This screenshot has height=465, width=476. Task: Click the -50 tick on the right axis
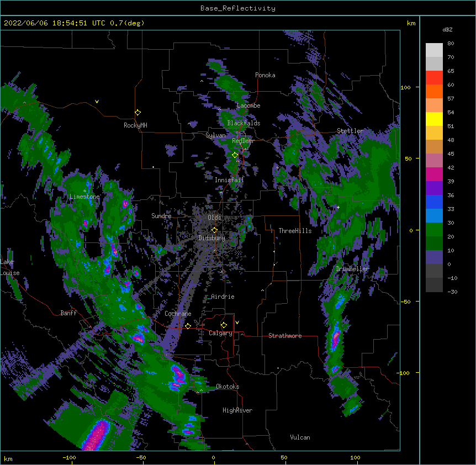(405, 302)
